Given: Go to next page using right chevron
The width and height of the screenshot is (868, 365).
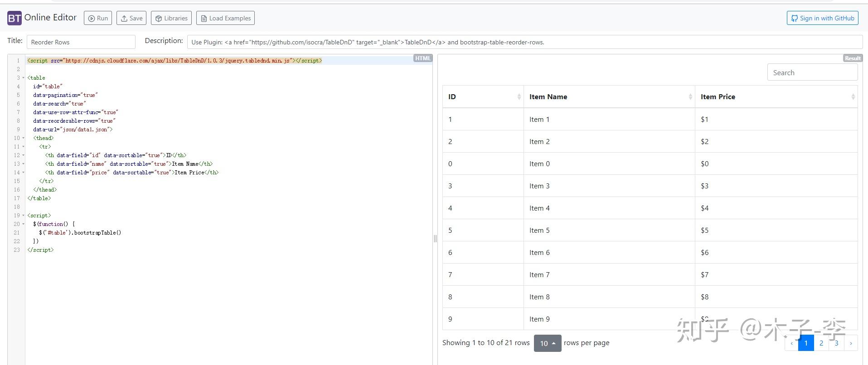Looking at the screenshot, I should pos(851,343).
